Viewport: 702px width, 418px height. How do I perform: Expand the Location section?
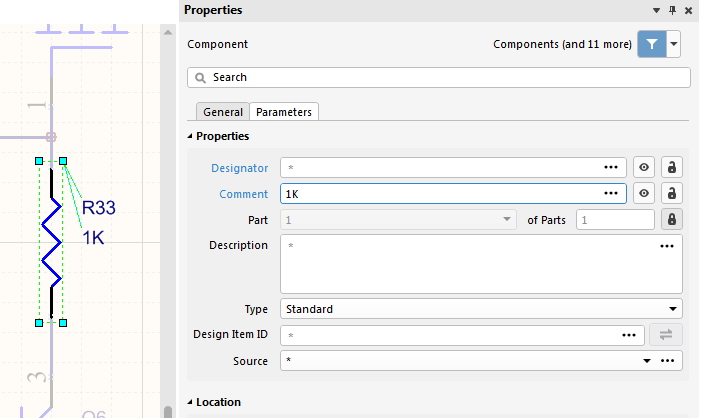(x=191, y=402)
